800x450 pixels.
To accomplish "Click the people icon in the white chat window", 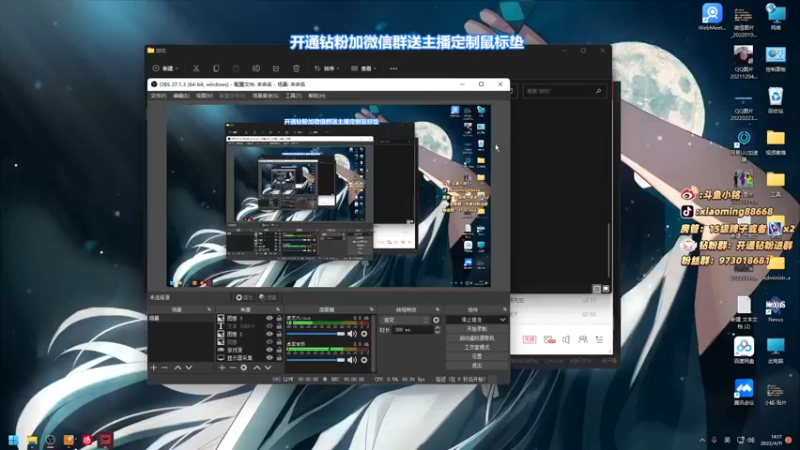I will (x=582, y=339).
